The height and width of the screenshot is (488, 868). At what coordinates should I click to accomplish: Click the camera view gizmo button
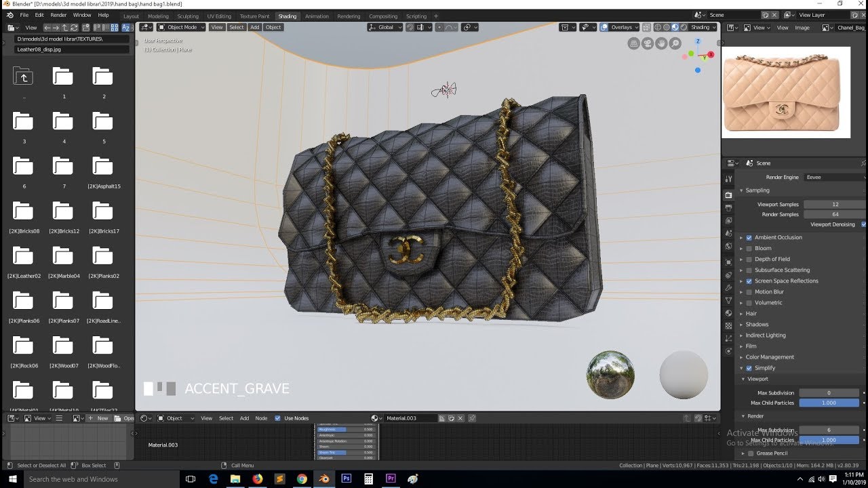648,43
